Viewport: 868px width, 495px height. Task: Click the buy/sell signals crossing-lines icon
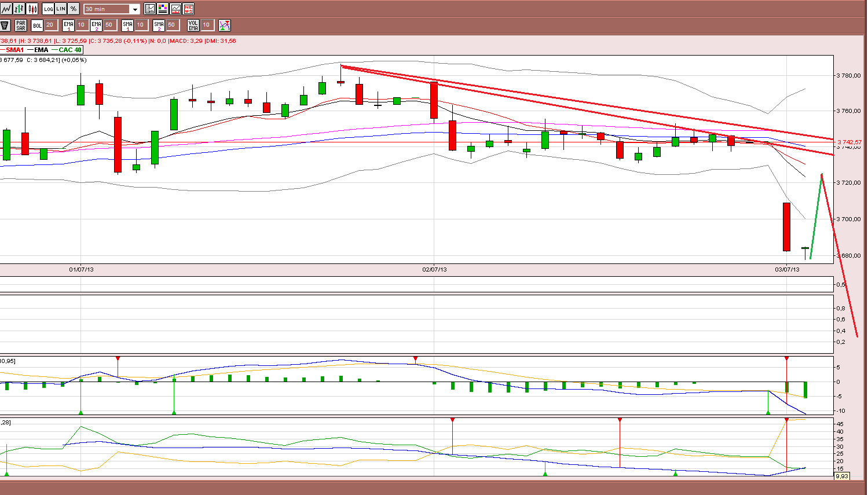[225, 25]
